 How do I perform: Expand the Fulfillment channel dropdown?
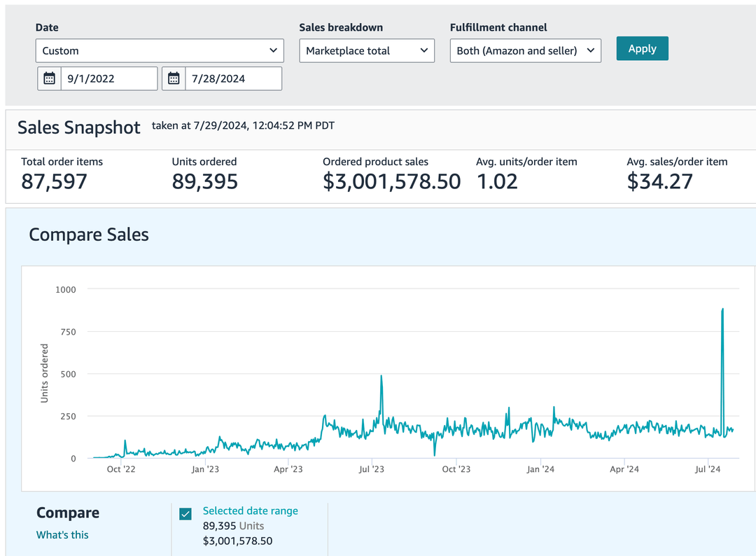click(525, 50)
